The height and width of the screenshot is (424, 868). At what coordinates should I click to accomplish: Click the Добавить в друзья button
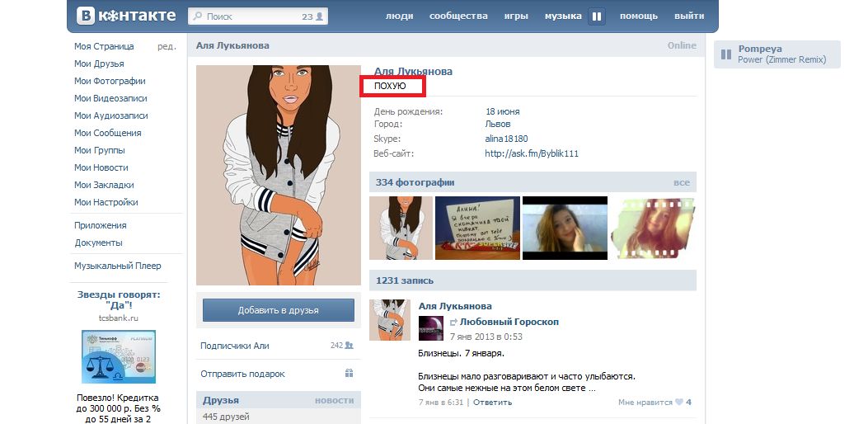[279, 310]
